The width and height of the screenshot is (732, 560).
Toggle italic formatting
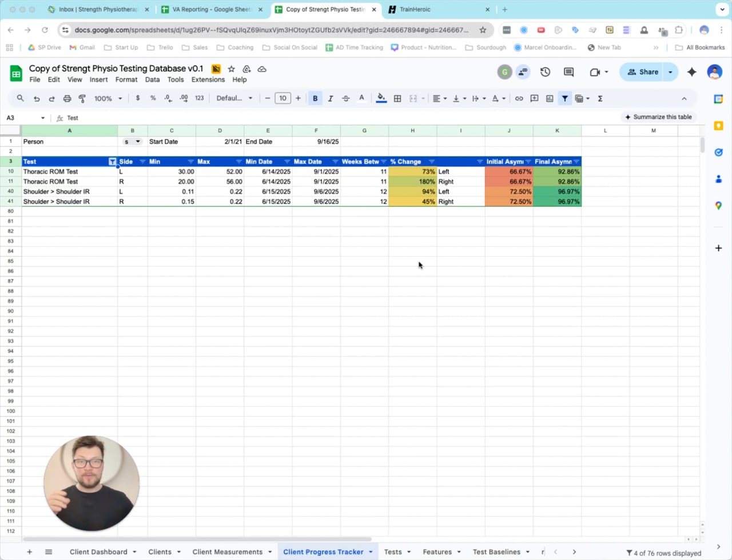tap(331, 98)
